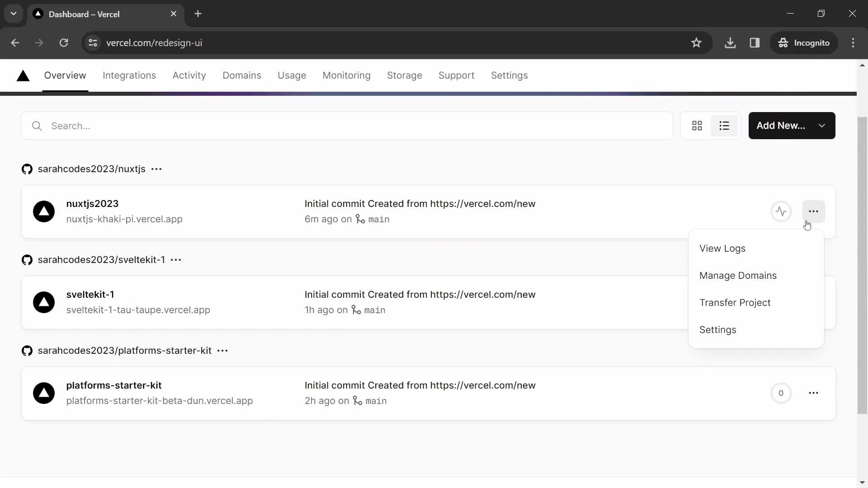Open the tab search dropdown arrow
Viewport: 868px width, 488px height.
(14, 14)
